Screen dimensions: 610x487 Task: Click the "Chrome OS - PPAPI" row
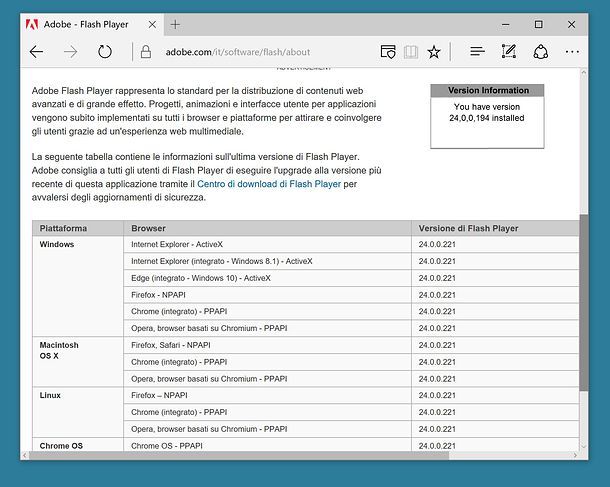click(x=267, y=445)
